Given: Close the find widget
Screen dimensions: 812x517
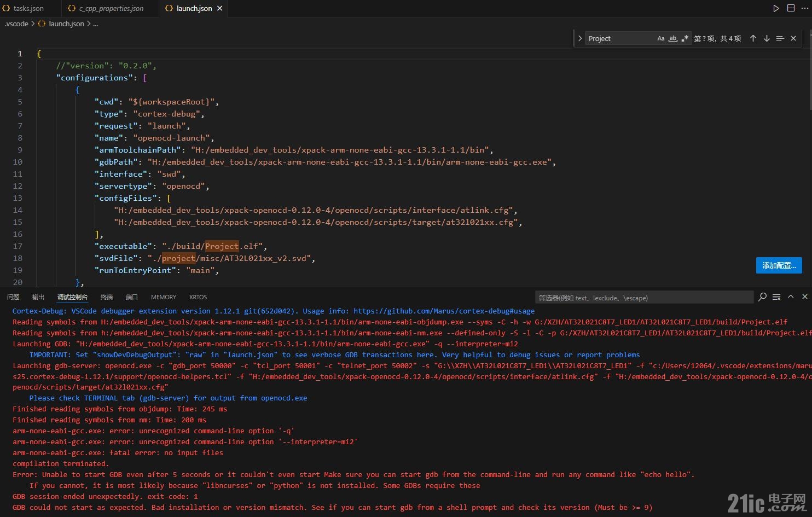Looking at the screenshot, I should (x=793, y=38).
